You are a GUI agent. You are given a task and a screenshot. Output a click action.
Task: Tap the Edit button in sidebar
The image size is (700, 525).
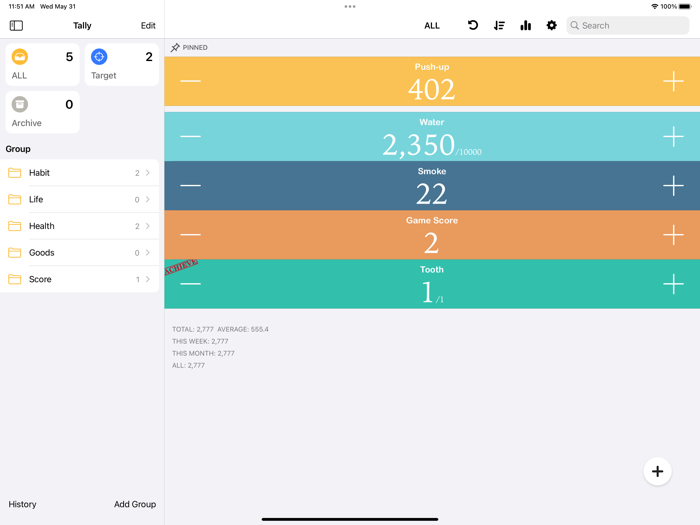tap(148, 25)
